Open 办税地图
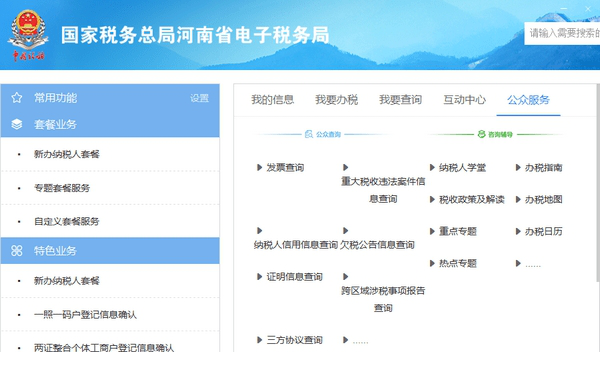The width and height of the screenshot is (600, 366). click(543, 199)
